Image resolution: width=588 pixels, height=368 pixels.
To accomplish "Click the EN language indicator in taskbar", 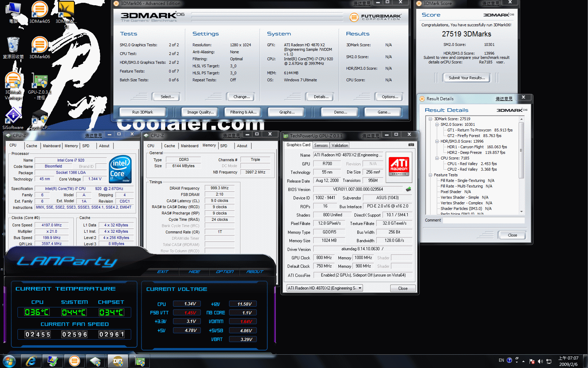I will pos(501,360).
